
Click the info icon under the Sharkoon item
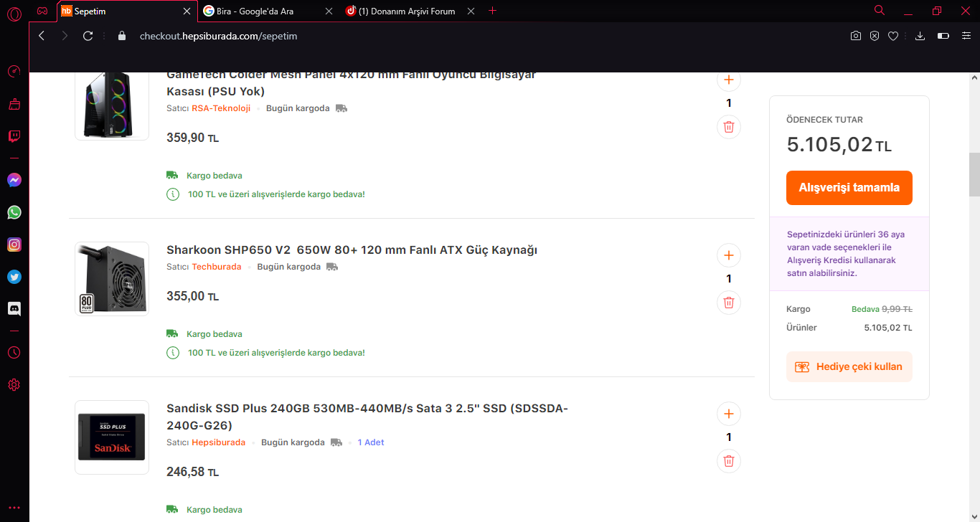[x=173, y=353]
